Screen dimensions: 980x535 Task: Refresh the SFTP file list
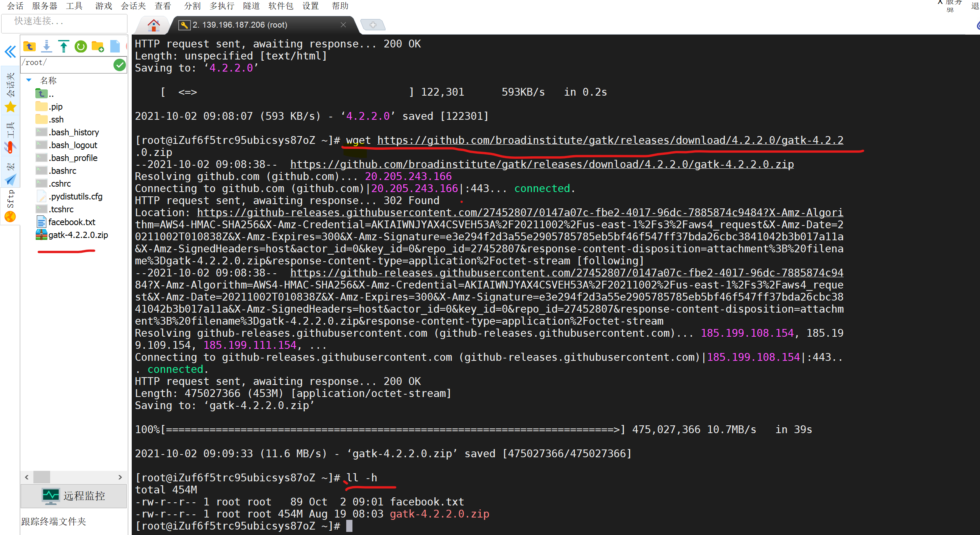click(x=81, y=47)
